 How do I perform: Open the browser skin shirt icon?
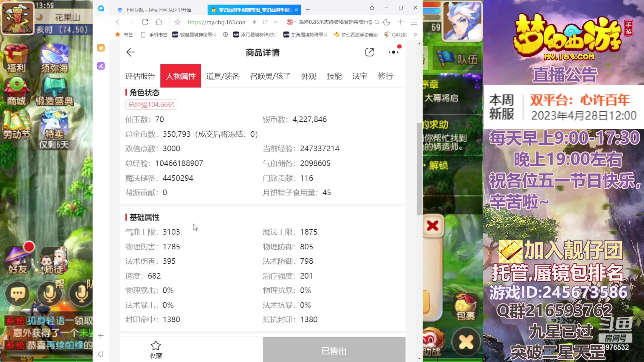pyautogui.click(x=372, y=7)
